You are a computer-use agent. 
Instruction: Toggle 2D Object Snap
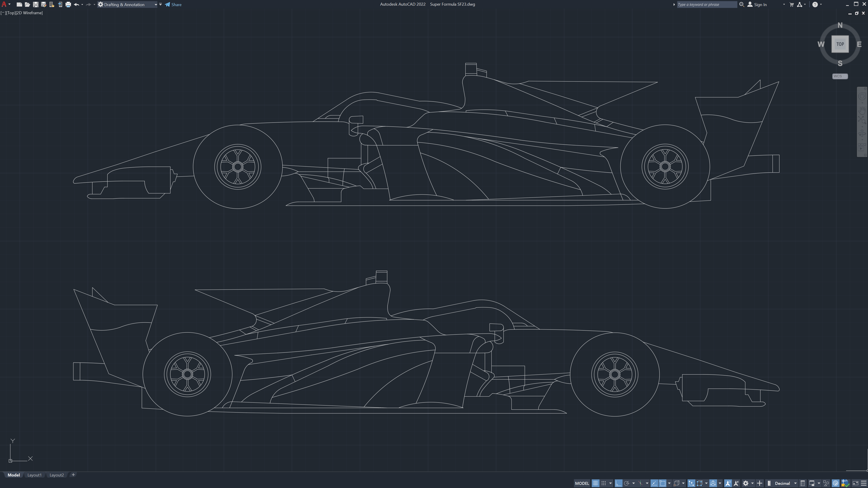[x=663, y=483]
